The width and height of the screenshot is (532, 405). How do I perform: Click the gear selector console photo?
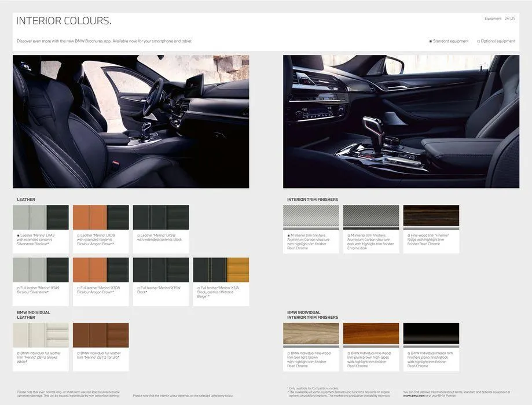point(401,122)
